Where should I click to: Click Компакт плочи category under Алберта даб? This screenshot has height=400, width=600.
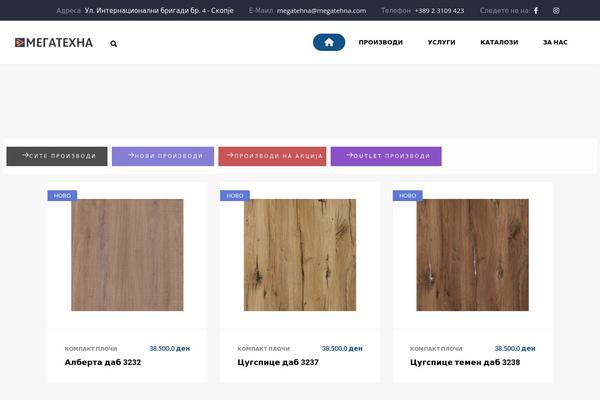91,349
